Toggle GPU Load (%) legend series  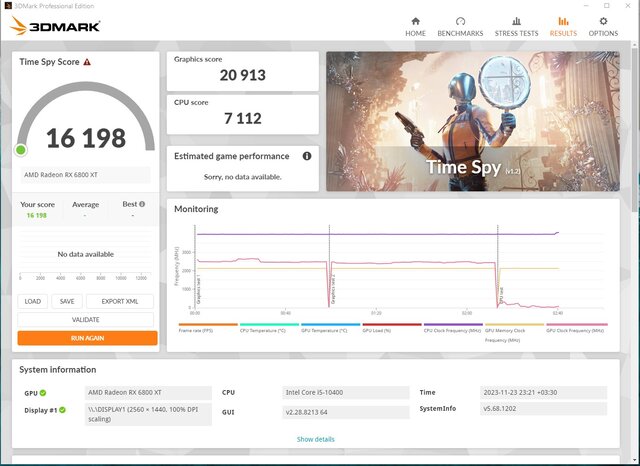(391, 328)
